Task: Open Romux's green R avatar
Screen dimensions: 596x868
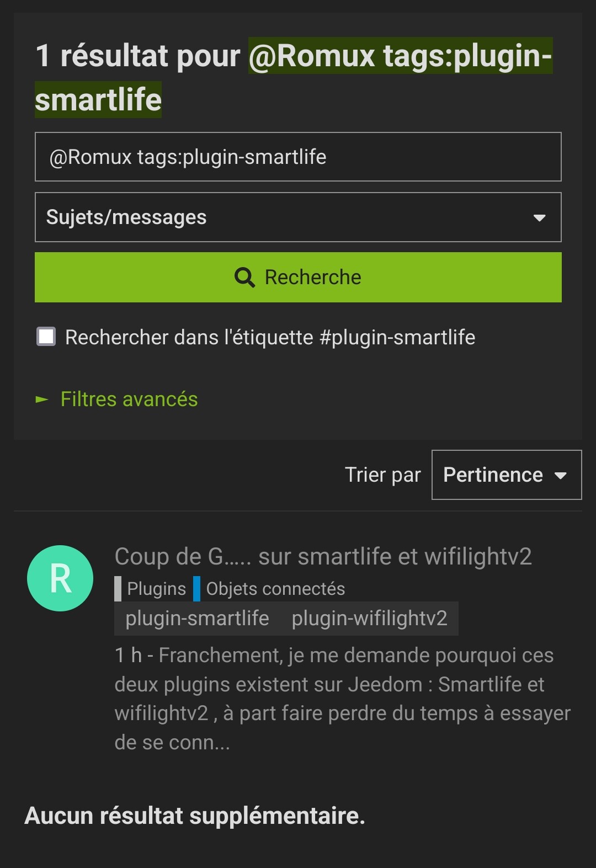Action: click(60, 578)
